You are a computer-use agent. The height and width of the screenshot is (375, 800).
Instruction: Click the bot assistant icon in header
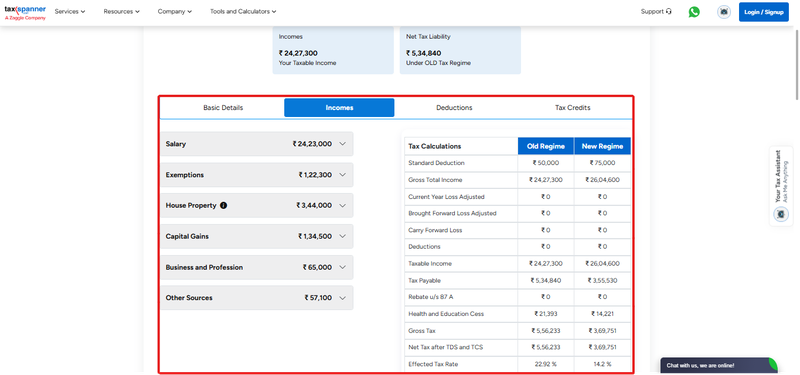click(723, 12)
